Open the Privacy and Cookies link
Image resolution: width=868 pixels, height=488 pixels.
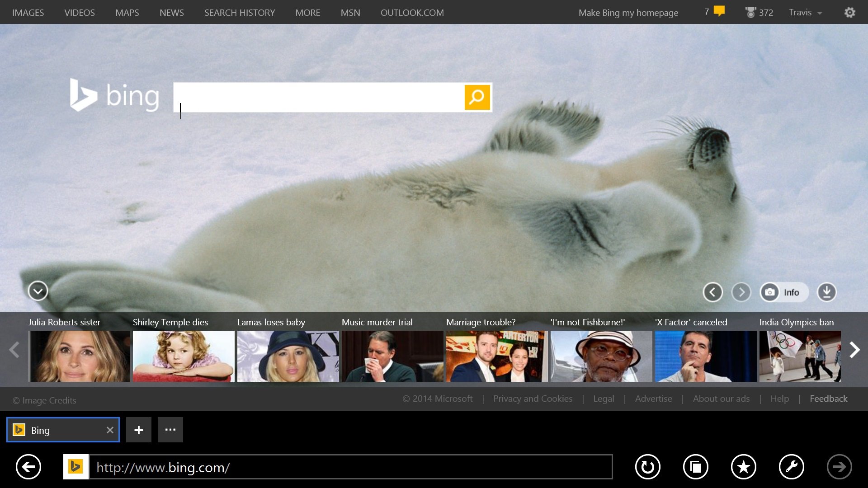point(533,399)
